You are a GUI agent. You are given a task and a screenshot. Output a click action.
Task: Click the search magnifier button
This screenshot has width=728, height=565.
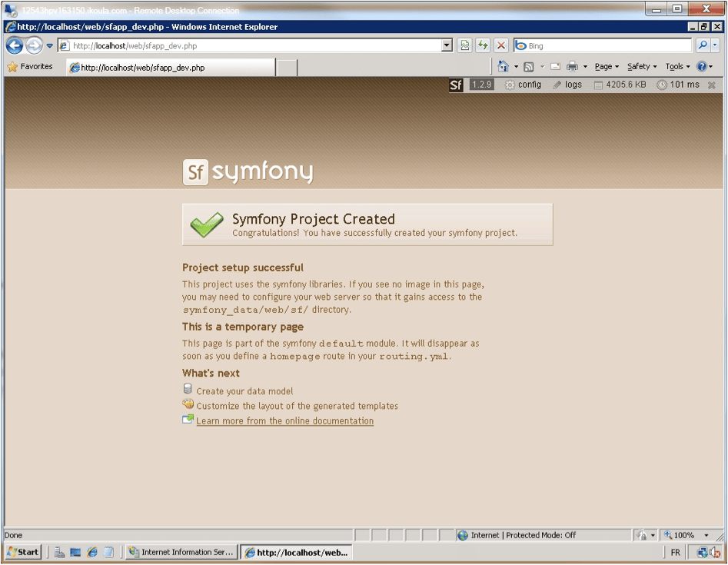click(x=703, y=45)
